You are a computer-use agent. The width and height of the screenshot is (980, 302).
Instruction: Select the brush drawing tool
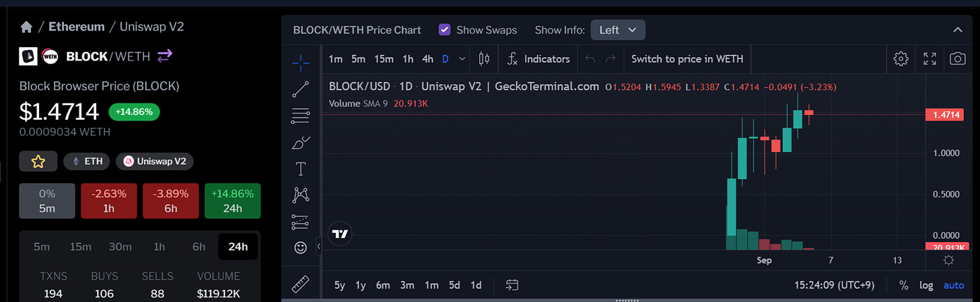pyautogui.click(x=301, y=143)
